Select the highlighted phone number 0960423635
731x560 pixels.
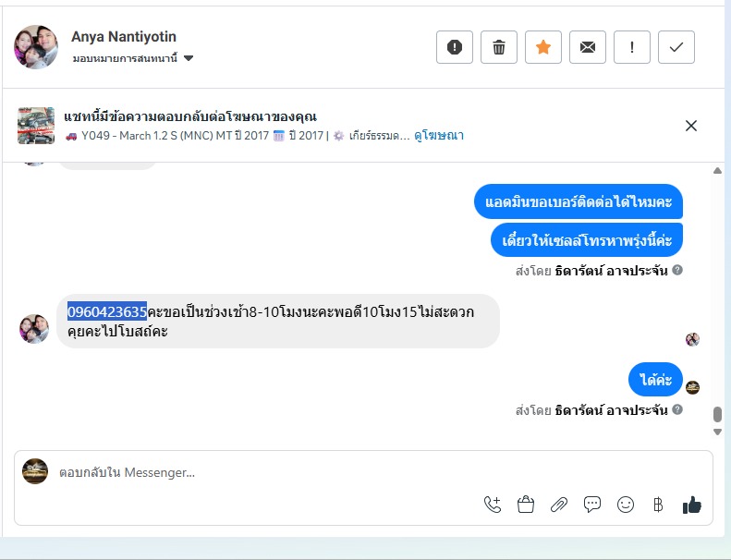point(107,311)
